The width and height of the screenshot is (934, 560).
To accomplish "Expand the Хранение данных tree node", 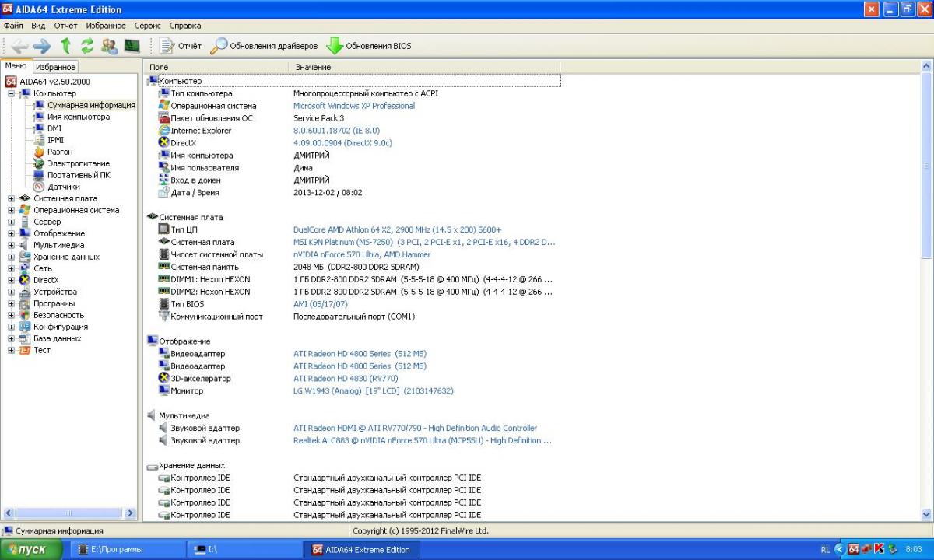I will tap(11, 257).
